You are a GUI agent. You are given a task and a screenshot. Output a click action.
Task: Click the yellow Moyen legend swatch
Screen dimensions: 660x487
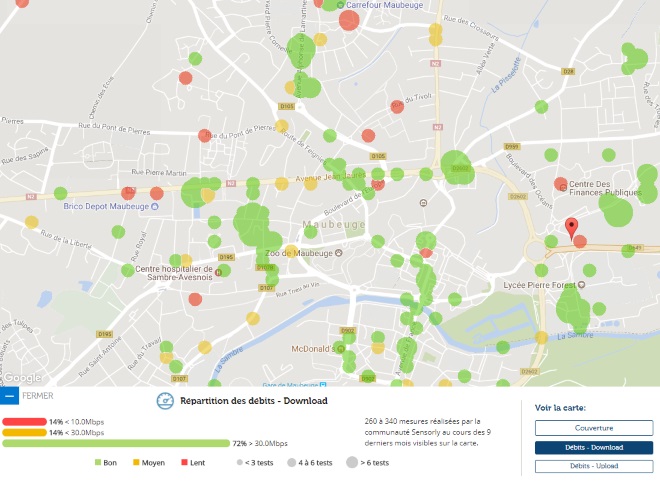pos(135,463)
